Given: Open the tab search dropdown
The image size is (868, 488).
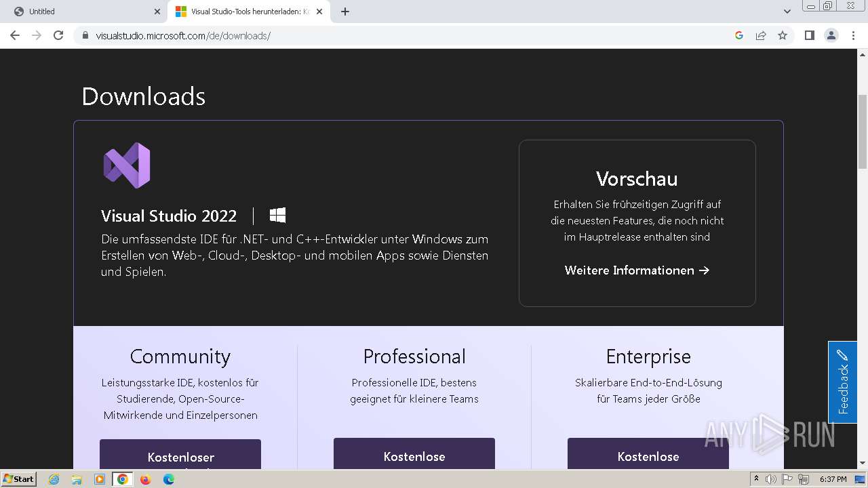Looking at the screenshot, I should point(787,12).
